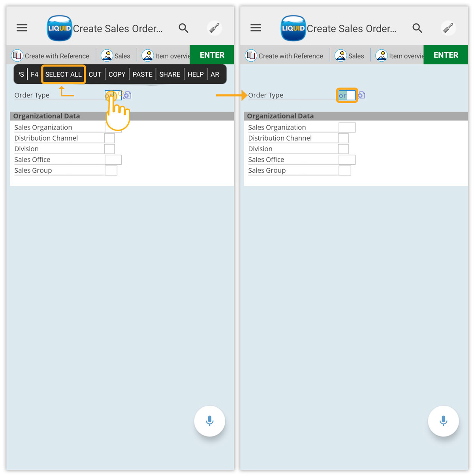Viewport: 474px width, 476px height.
Task: Tap Distribution Channel label, right screen
Action: (280, 138)
